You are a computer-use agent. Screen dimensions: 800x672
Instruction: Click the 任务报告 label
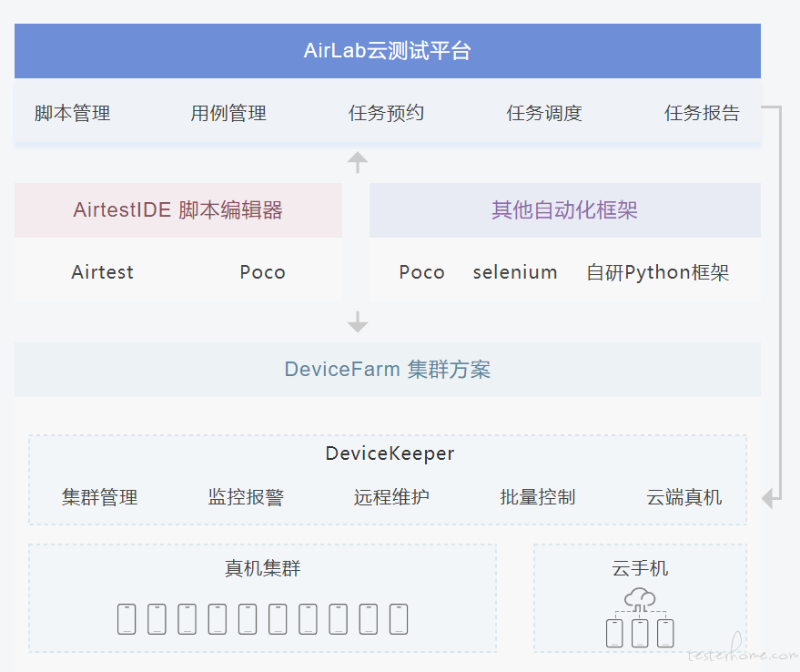[x=702, y=113]
